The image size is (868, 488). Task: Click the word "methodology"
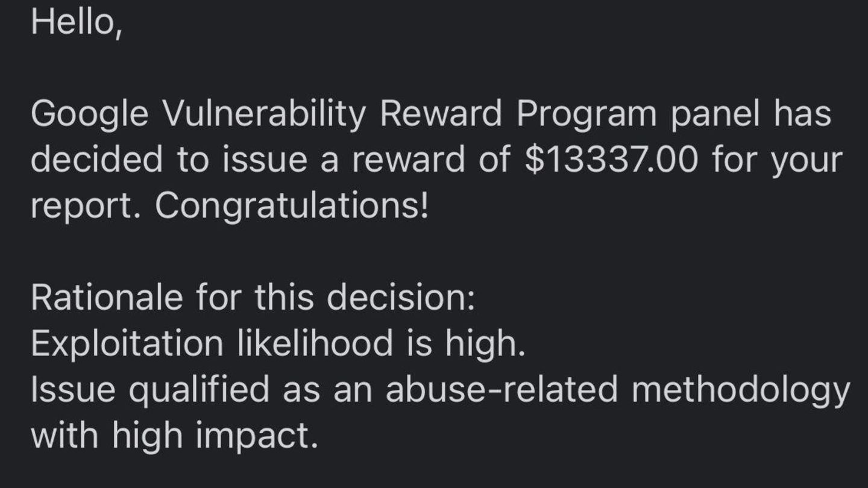(740, 389)
